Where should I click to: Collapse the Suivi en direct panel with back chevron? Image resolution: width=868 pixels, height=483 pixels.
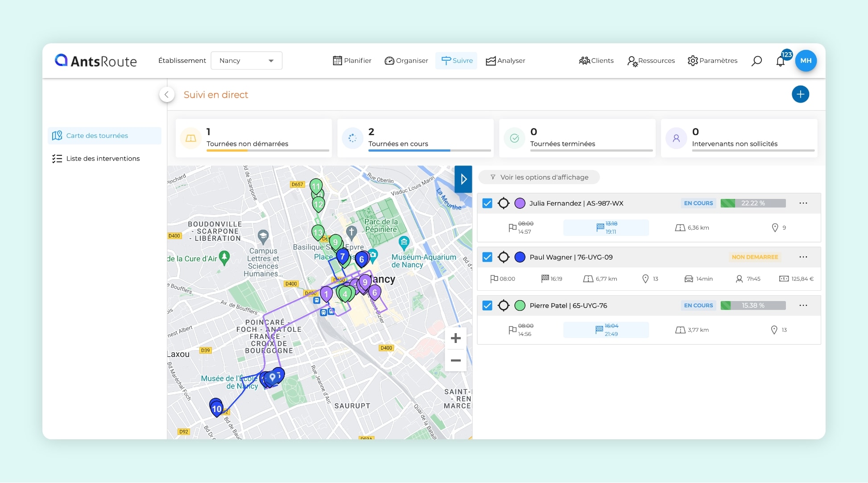pyautogui.click(x=166, y=95)
